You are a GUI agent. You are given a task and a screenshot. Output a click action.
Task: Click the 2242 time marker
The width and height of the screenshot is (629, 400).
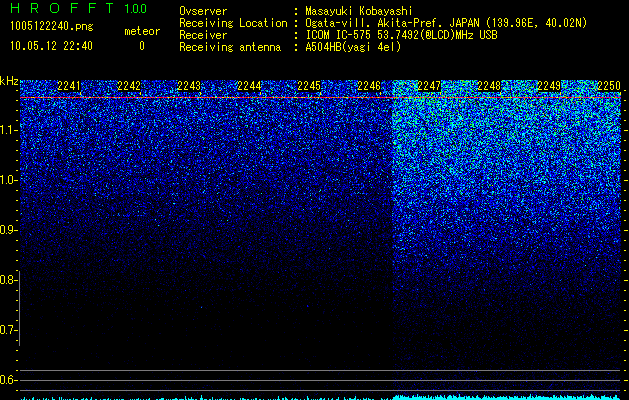tap(129, 86)
